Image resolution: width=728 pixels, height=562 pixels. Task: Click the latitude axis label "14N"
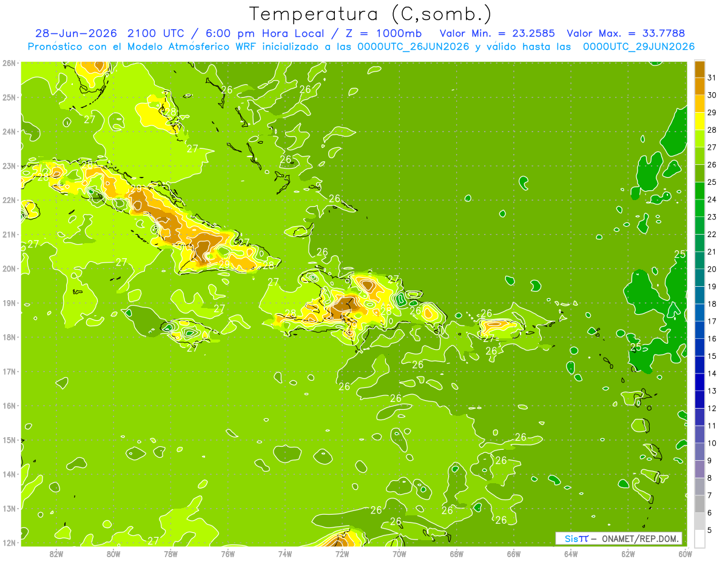point(9,474)
